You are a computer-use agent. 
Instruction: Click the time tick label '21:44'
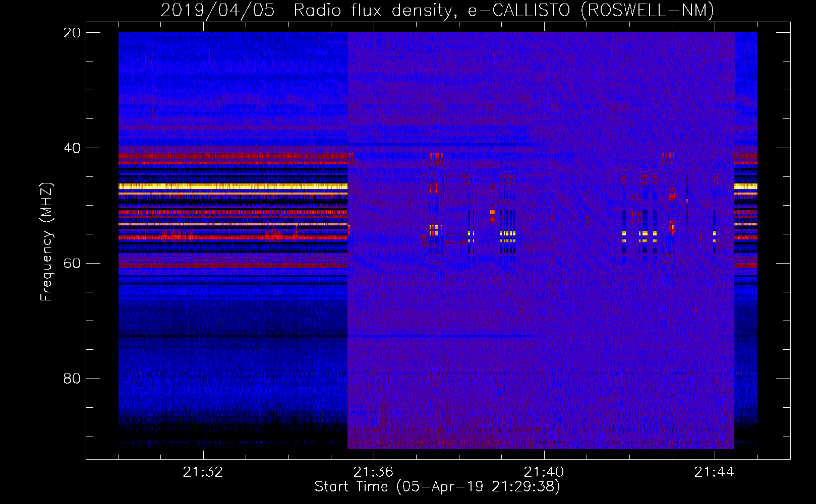[714, 472]
